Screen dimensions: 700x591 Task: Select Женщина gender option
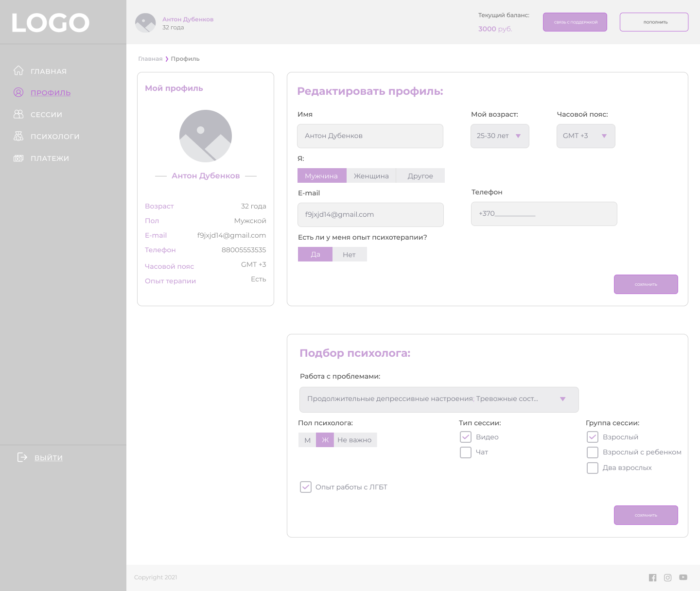pos(371,176)
